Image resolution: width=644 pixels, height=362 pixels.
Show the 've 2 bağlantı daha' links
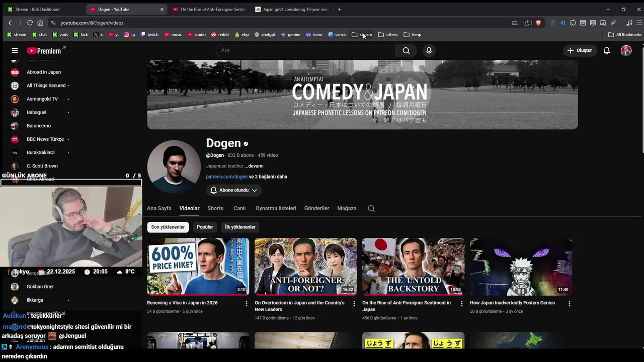pyautogui.click(x=268, y=176)
